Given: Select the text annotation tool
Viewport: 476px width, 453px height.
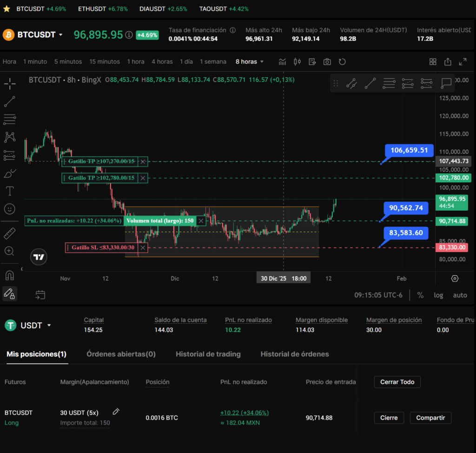Looking at the screenshot, I should 10,191.
